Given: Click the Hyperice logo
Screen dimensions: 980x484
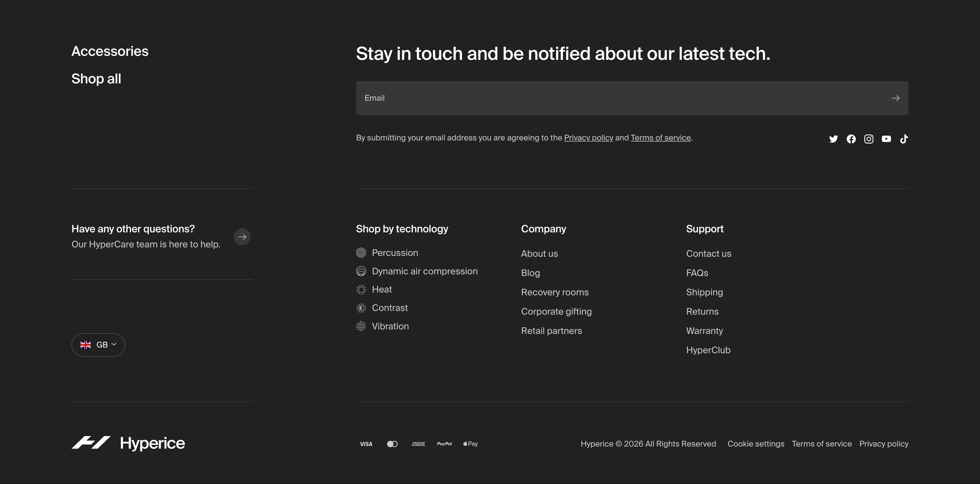Looking at the screenshot, I should tap(128, 443).
